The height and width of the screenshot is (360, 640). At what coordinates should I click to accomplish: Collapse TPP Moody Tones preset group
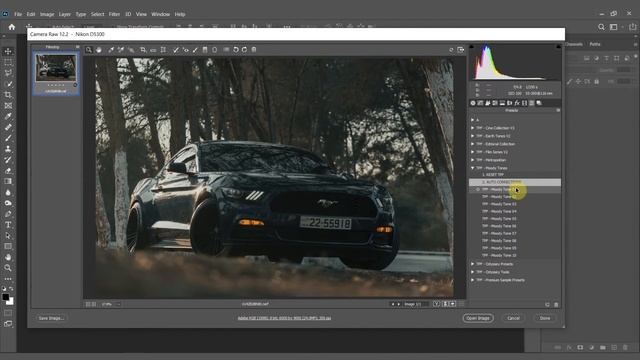tap(473, 168)
